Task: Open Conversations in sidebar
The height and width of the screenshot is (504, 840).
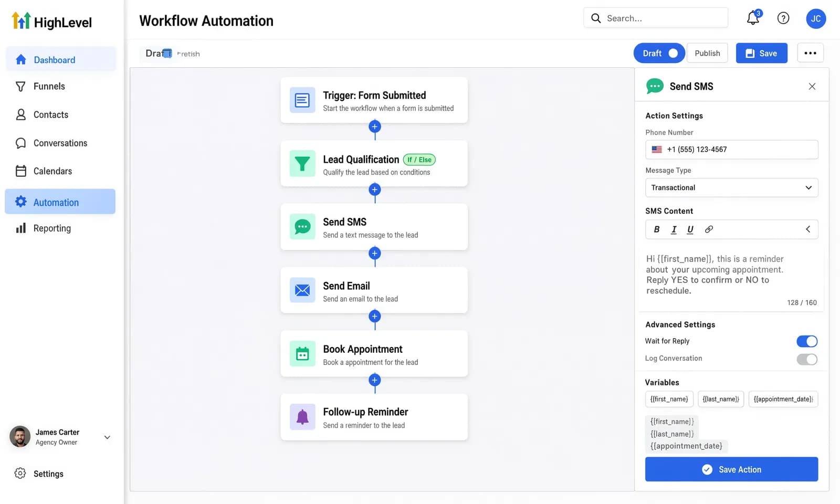Action: (60, 143)
